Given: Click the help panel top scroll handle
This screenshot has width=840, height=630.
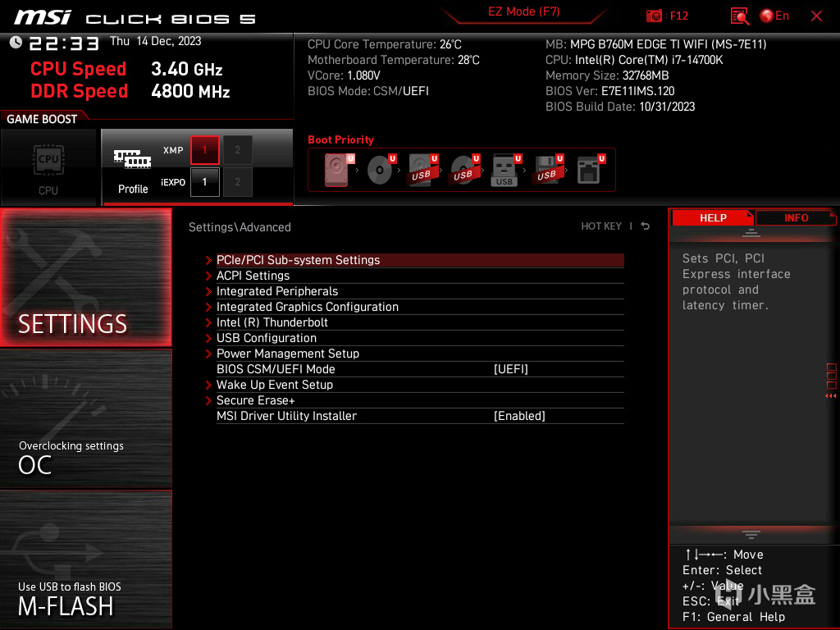Looking at the screenshot, I should point(751,233).
